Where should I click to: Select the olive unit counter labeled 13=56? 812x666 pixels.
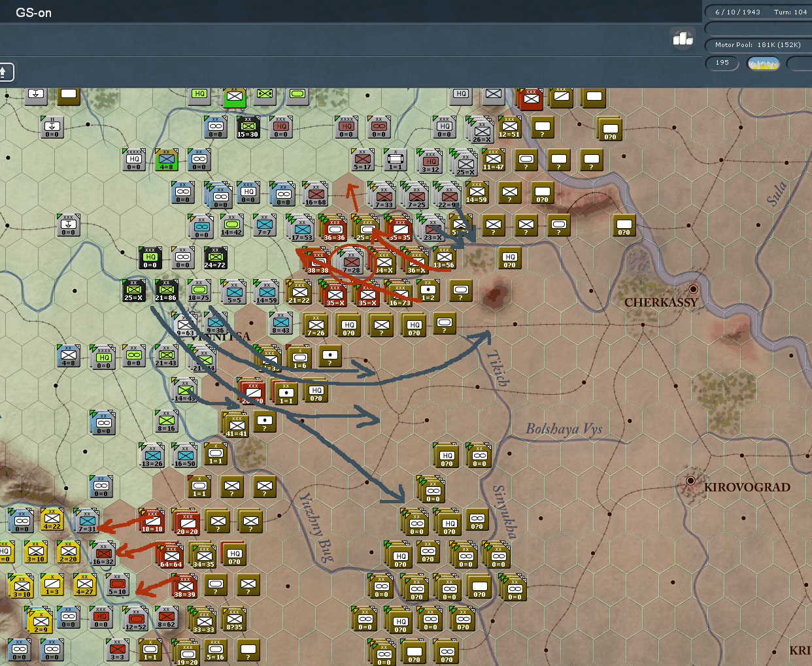(445, 258)
